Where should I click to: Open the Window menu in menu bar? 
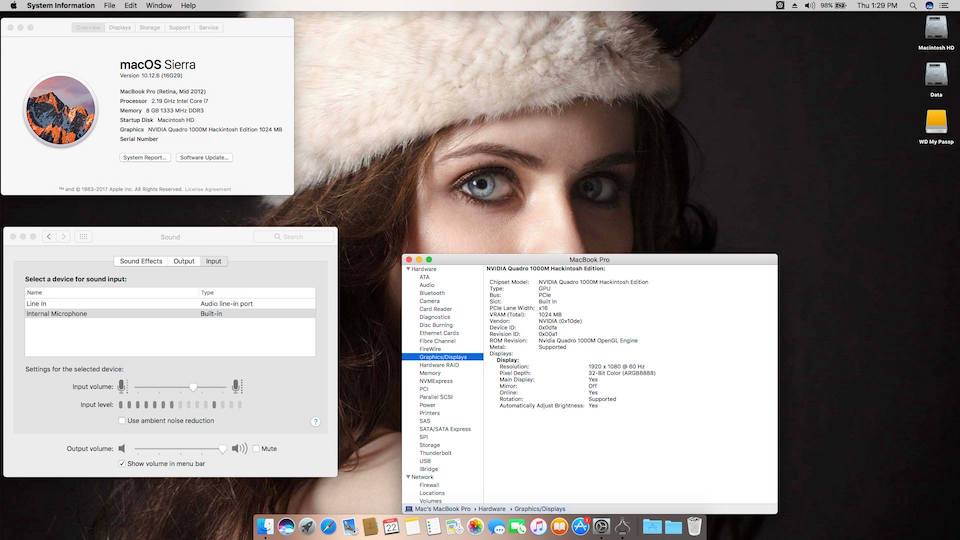click(158, 6)
